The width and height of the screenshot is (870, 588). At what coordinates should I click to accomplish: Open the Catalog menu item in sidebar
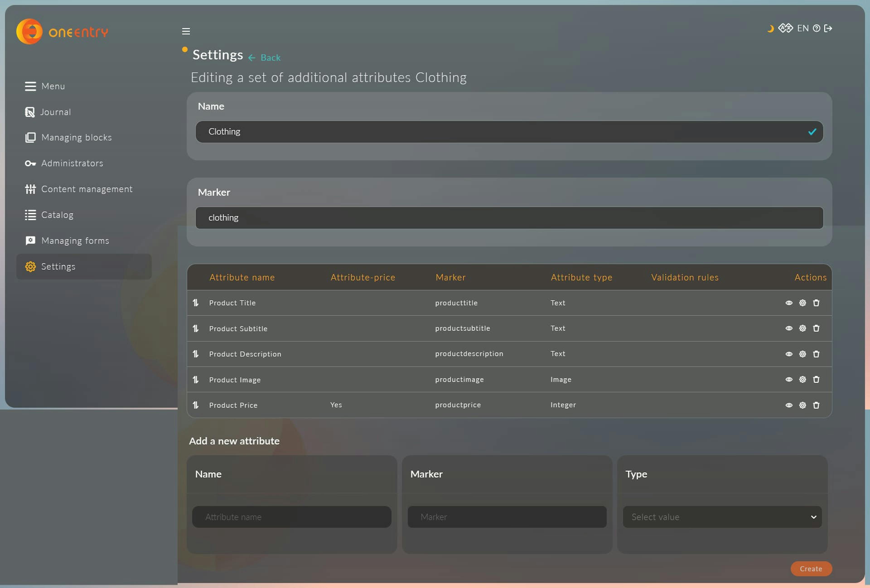pos(57,214)
